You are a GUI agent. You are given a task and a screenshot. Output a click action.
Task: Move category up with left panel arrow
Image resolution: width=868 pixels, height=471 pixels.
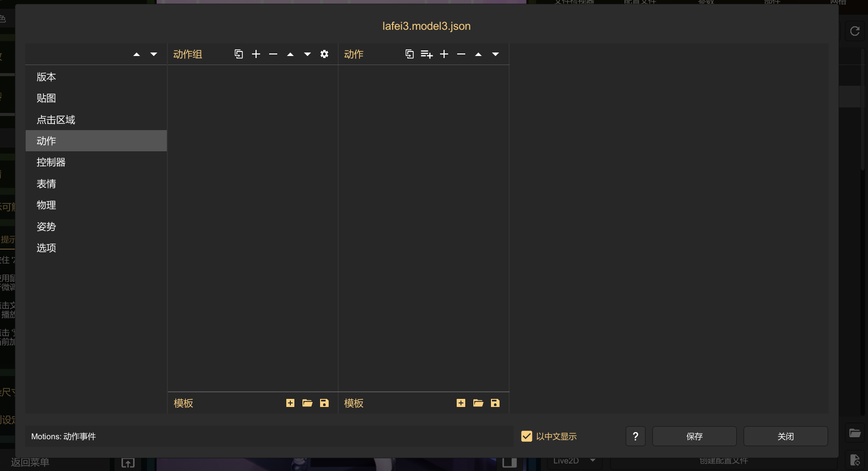coord(137,54)
